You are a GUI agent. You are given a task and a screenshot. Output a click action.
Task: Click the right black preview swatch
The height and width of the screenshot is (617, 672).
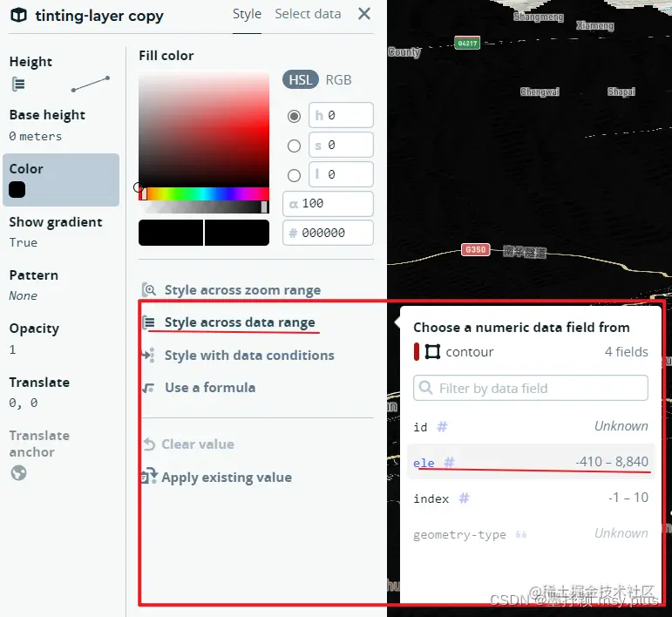click(x=237, y=233)
